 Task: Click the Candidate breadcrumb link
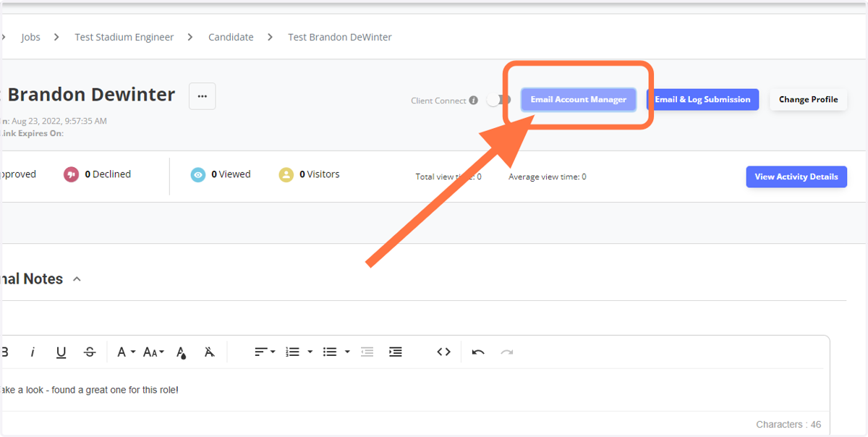click(x=231, y=37)
